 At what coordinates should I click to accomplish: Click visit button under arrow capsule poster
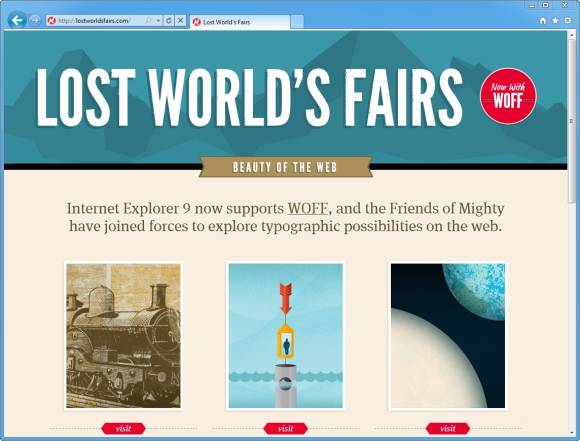(286, 428)
